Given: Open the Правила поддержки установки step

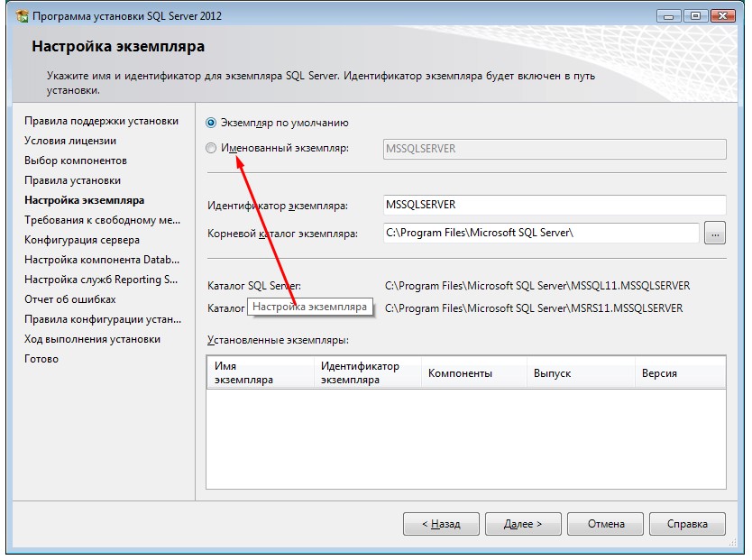Looking at the screenshot, I should tap(101, 121).
